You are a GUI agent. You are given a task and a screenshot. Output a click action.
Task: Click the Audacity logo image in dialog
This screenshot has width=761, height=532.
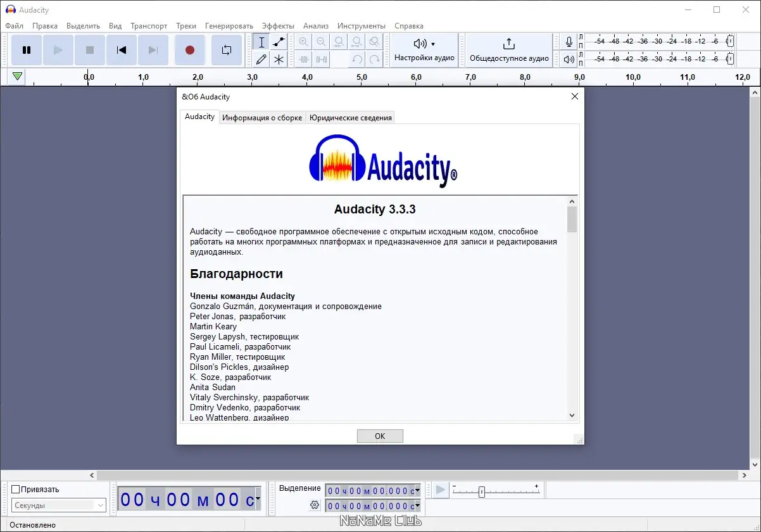[x=383, y=160]
